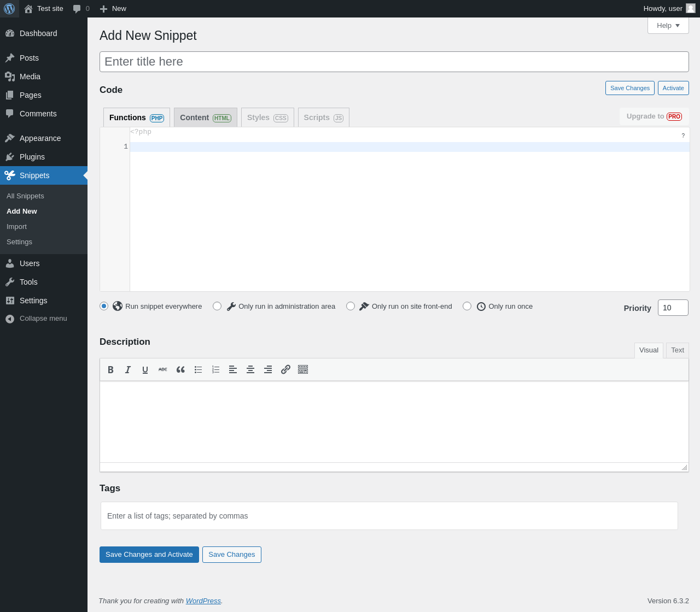Click the description editor resize handle

[684, 468]
